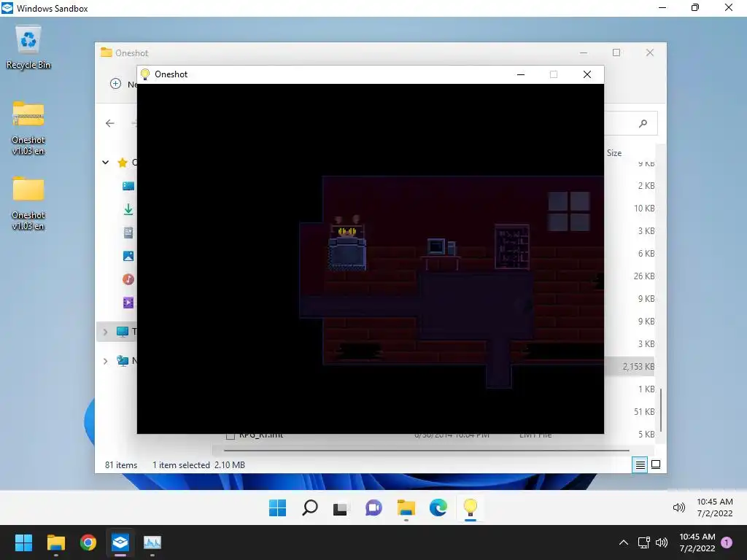This screenshot has height=560, width=747.
Task: Click the horizontal scrollbar in File Explorer
Action: pos(426,450)
